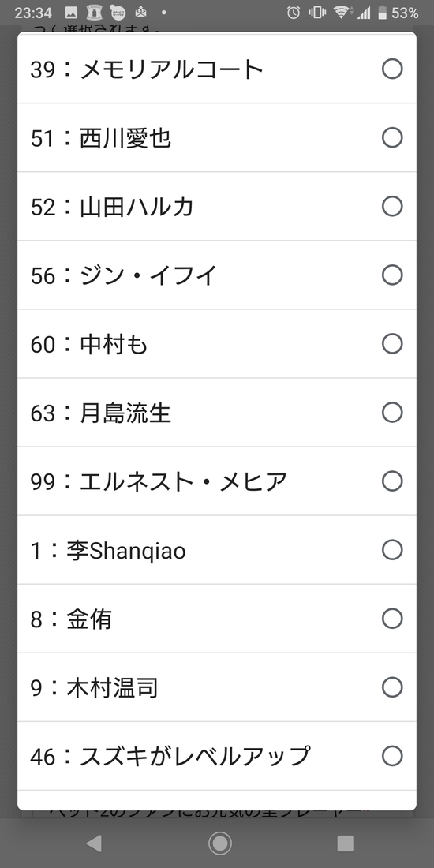The image size is (434, 868).
Task: Select radio button for 46:スズキがレベルアップ
Action: [392, 756]
